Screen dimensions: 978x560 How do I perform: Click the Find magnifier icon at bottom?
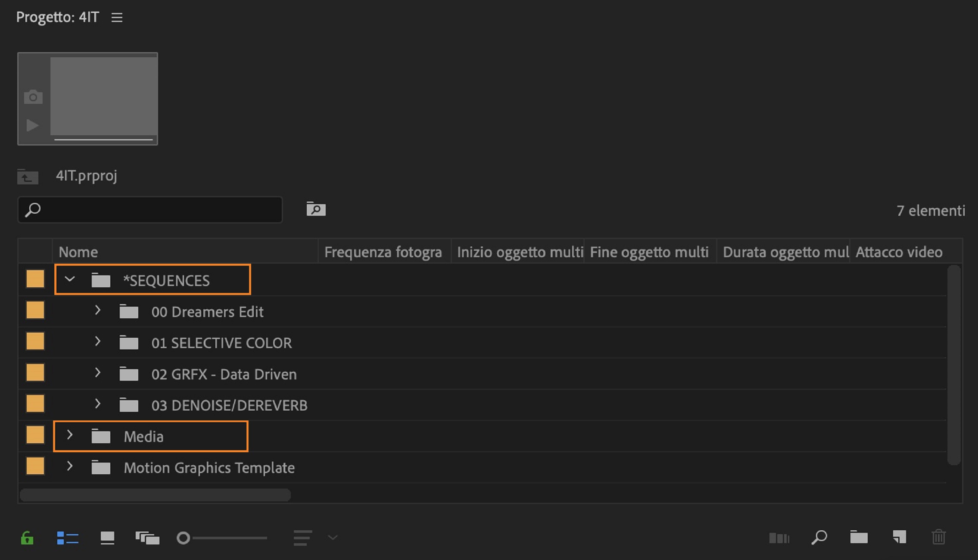(x=819, y=537)
